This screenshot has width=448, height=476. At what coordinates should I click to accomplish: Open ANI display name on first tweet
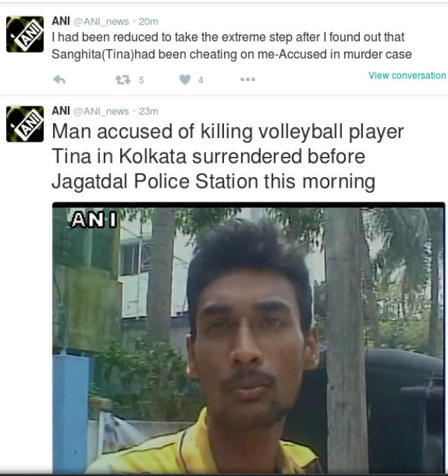pyautogui.click(x=61, y=21)
